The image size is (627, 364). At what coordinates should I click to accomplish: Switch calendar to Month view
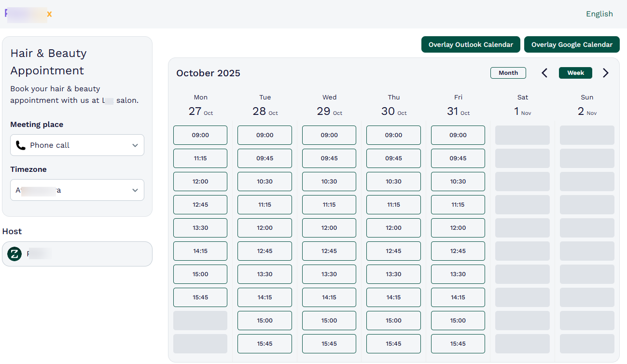coord(508,72)
